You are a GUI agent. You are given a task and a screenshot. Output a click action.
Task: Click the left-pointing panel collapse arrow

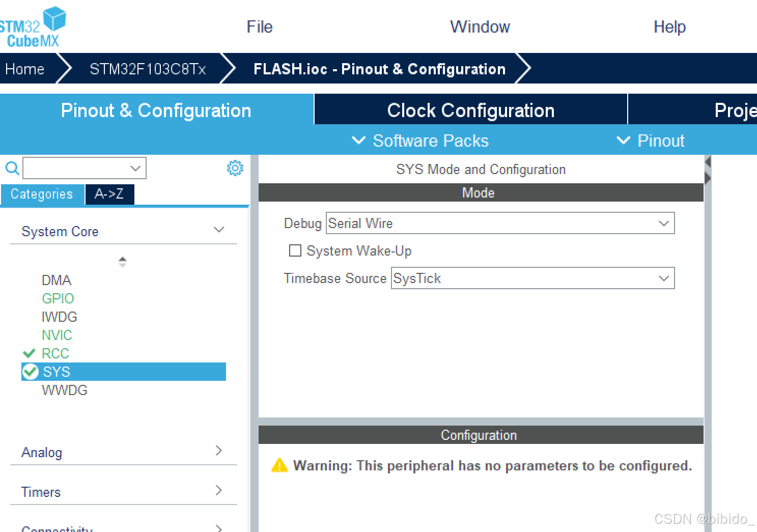(x=708, y=162)
